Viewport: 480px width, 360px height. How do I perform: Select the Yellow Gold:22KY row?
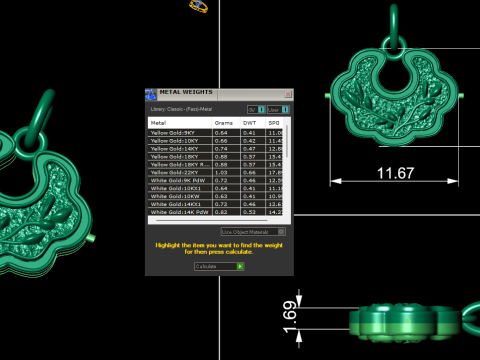[x=215, y=173]
